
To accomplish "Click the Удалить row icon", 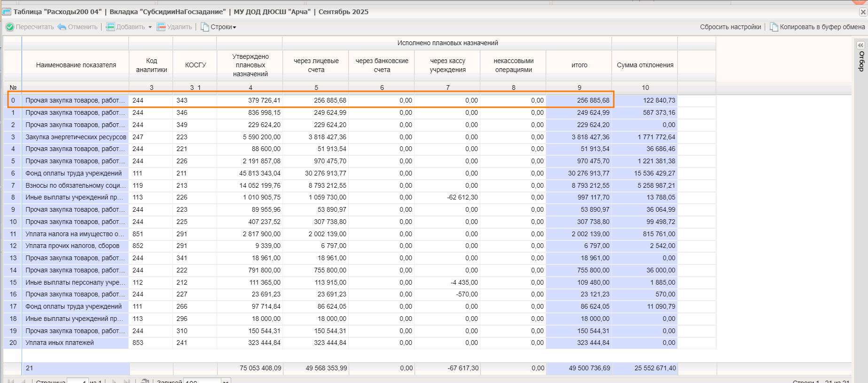I will point(161,27).
